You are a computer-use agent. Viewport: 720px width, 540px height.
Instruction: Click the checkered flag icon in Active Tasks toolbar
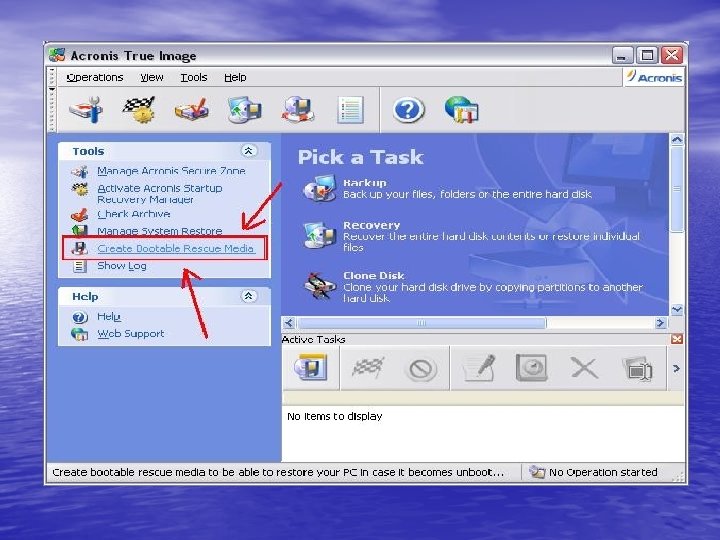[367, 368]
